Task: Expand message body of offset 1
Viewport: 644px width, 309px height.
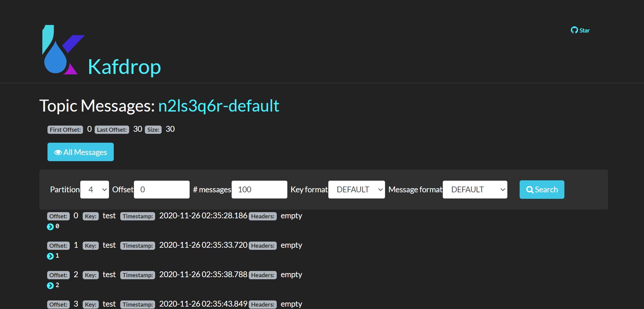Action: click(50, 256)
